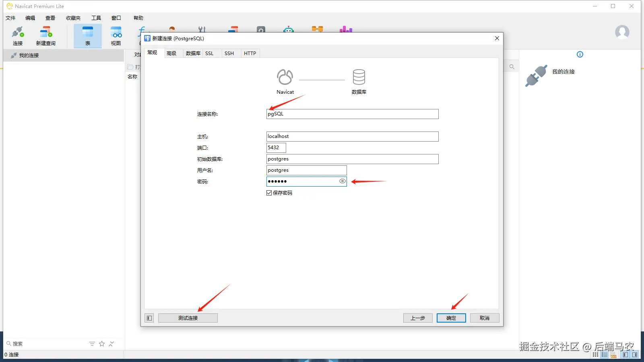Screen dimensions: 644x362
Task: Click the Navicat logo icon in dialog
Action: [x=285, y=77]
